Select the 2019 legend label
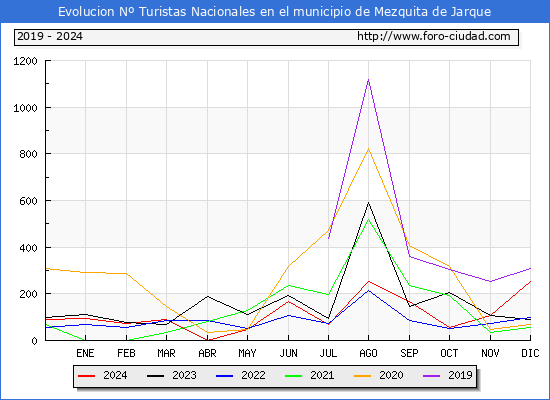The height and width of the screenshot is (400, 550). 460,375
